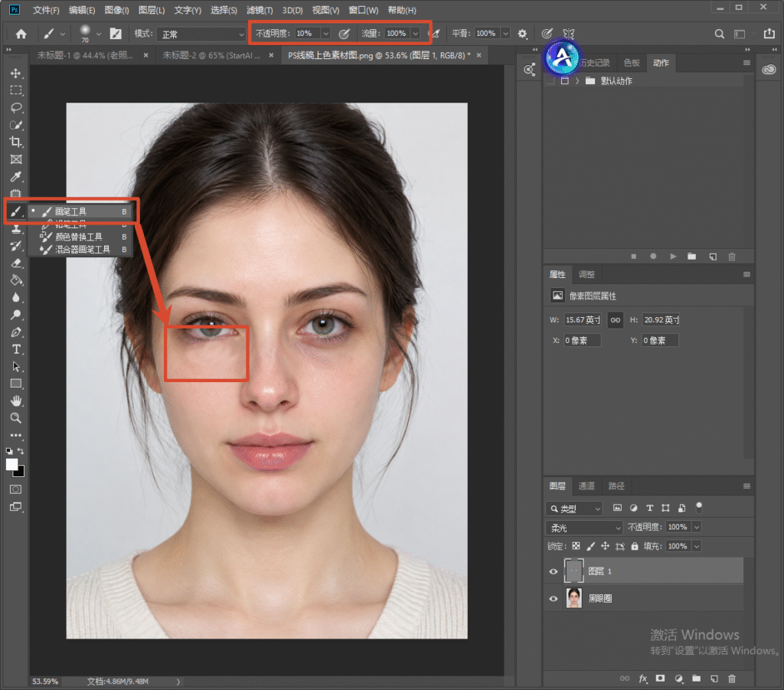Click play action button
Screen dimensions: 784x690
pyautogui.click(x=673, y=257)
